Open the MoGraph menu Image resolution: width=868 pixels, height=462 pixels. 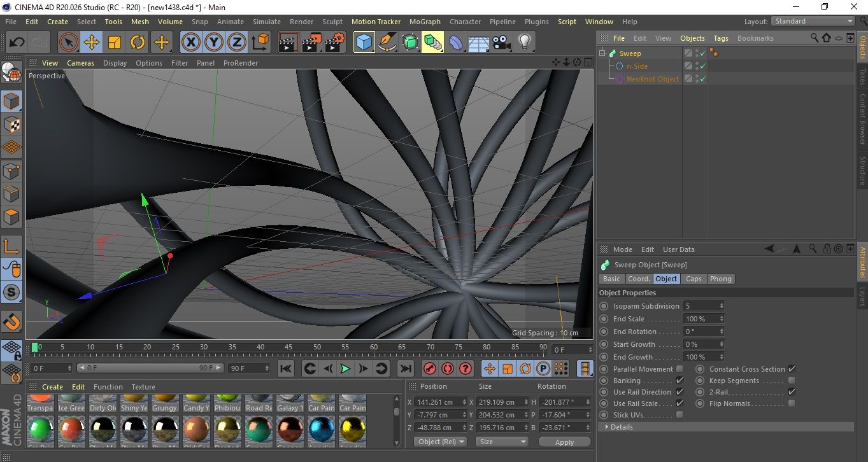pos(424,22)
